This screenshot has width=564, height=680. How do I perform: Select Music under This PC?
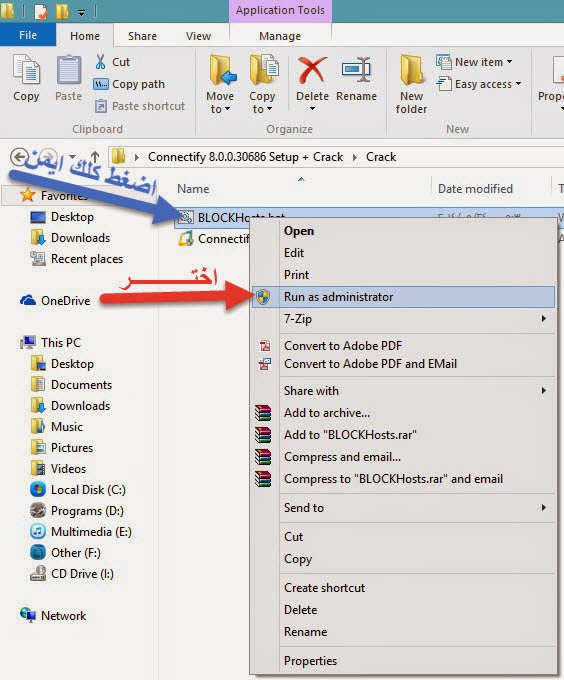[x=67, y=427]
